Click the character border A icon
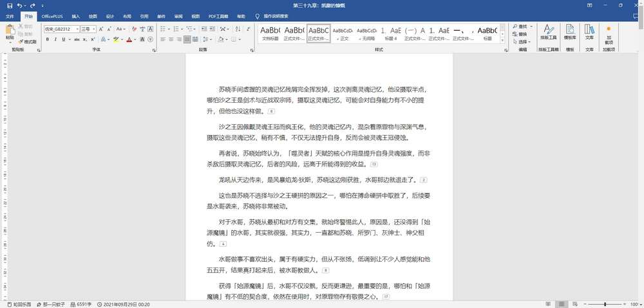Image resolution: width=644 pixels, height=308 pixels. point(150,29)
